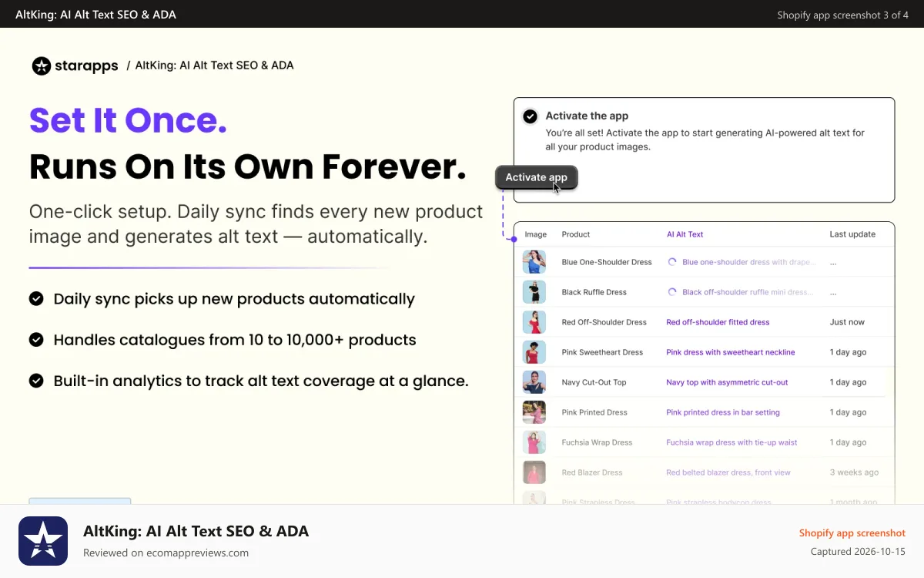Click '3 weeks ago' in Red Blazer Dress row

tap(854, 472)
